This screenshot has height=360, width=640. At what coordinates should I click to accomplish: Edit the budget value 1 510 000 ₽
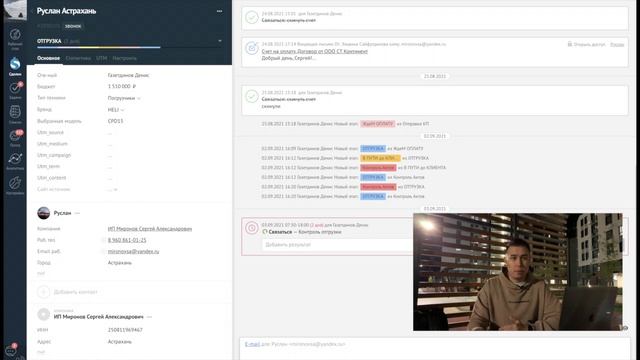pos(122,87)
